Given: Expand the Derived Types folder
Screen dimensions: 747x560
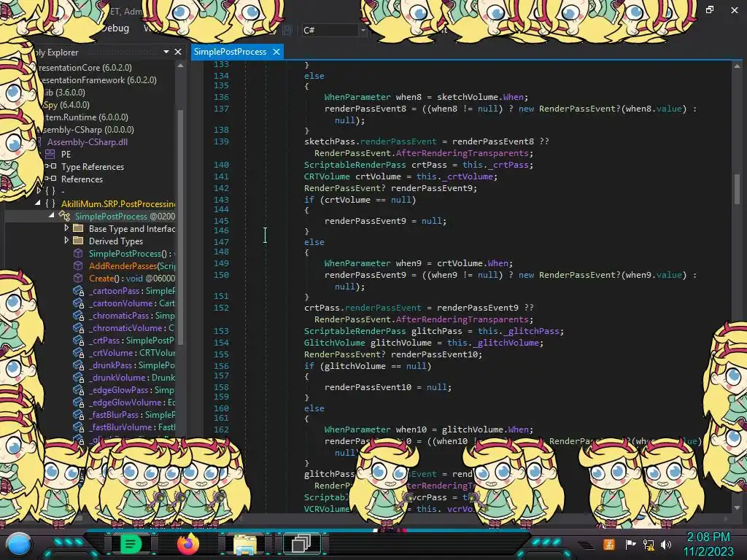Looking at the screenshot, I should coord(66,241).
